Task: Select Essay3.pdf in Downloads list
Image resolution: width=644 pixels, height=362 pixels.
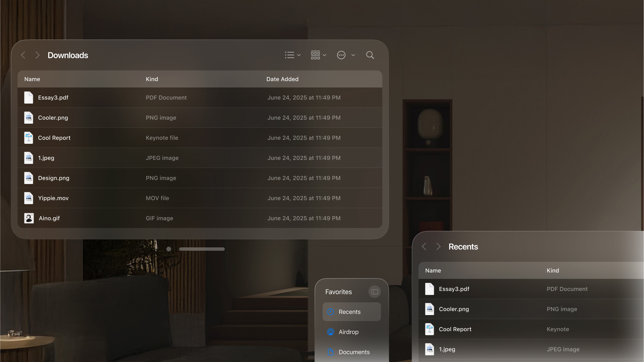Action: pos(53,98)
